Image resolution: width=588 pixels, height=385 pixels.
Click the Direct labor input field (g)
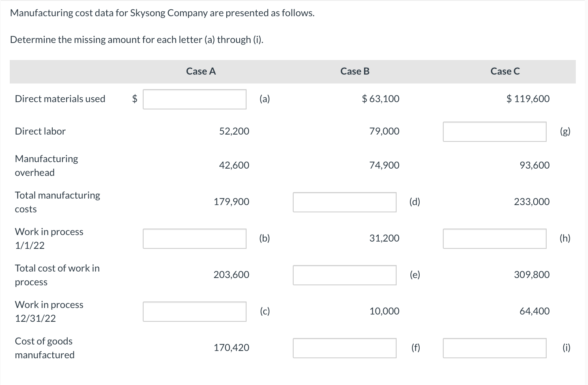[x=494, y=131]
